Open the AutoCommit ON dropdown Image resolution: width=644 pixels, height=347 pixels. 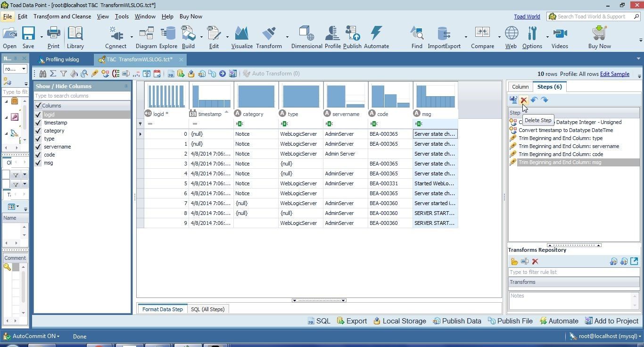pyautogui.click(x=32, y=336)
